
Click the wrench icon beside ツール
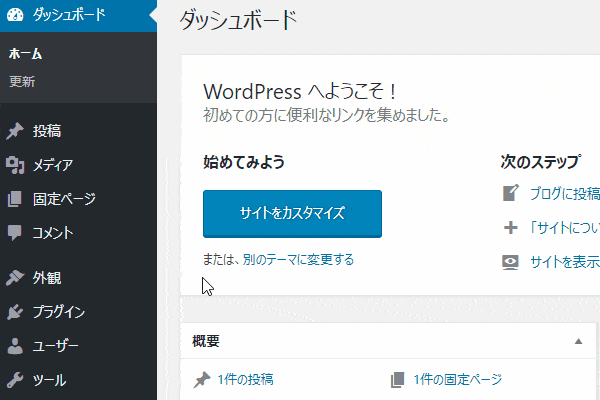click(x=15, y=380)
